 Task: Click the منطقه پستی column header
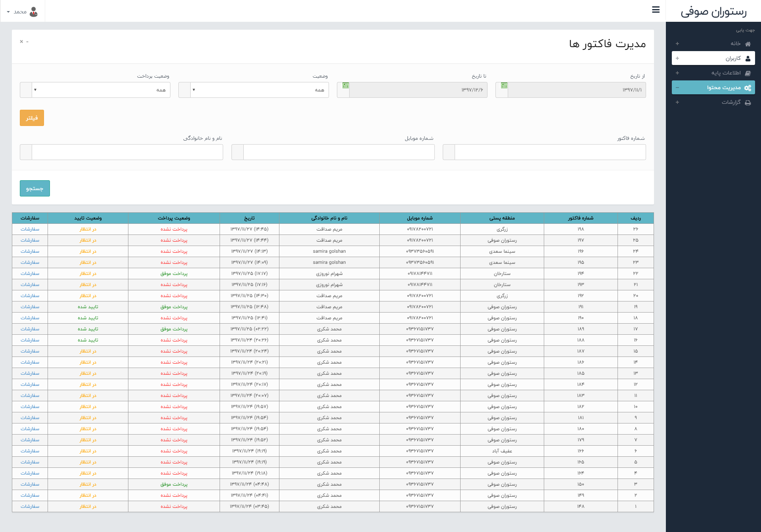click(502, 218)
